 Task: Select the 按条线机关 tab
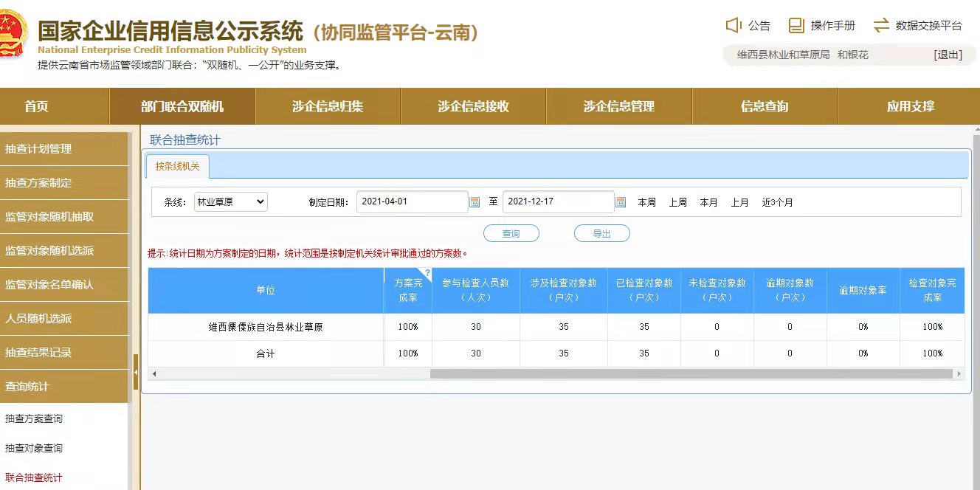coord(177,167)
